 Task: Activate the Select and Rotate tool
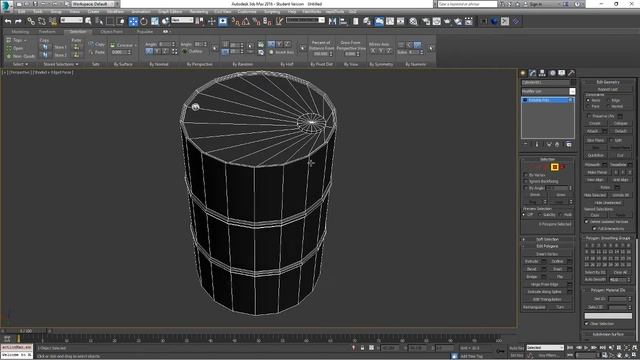click(x=144, y=21)
